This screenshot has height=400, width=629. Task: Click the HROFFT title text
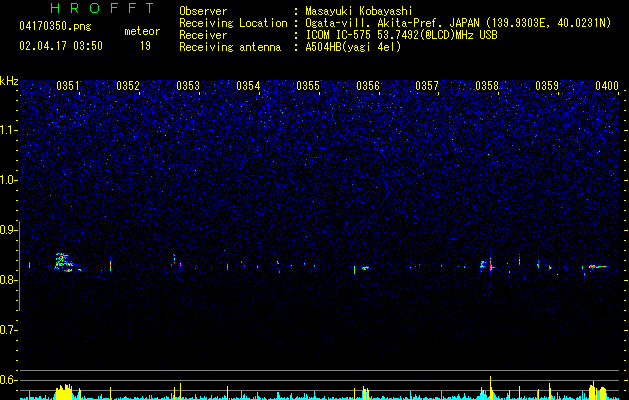click(102, 8)
